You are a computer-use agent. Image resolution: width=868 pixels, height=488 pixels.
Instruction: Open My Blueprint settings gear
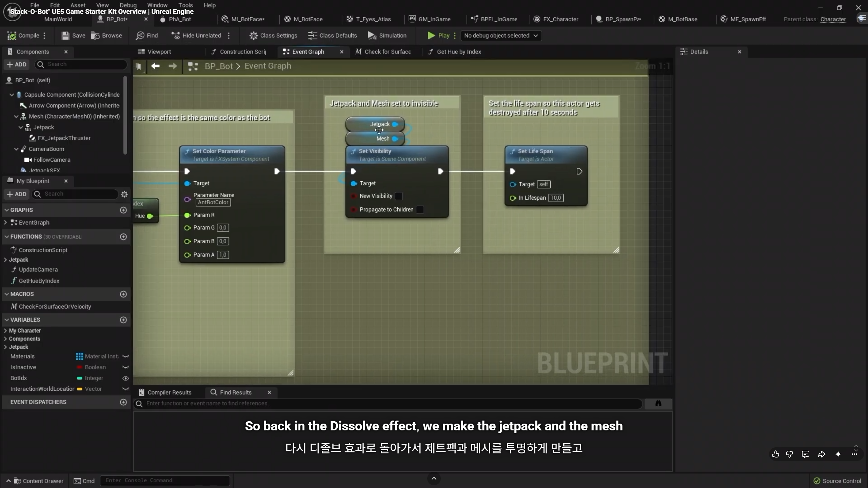tap(124, 194)
